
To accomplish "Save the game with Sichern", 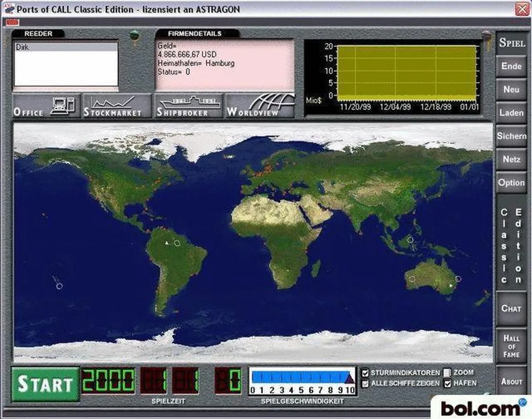I will (x=511, y=136).
